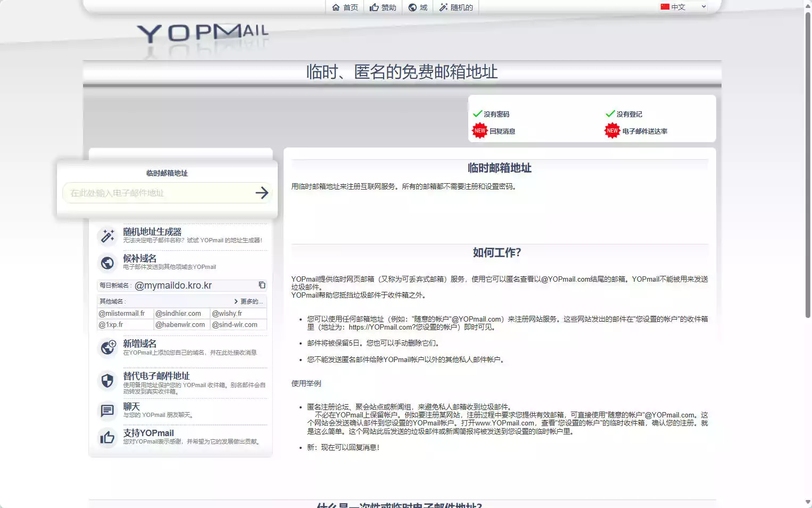Image resolution: width=812 pixels, height=508 pixels.
Task: Open the 赞助 sponsor menu item
Action: pos(383,7)
